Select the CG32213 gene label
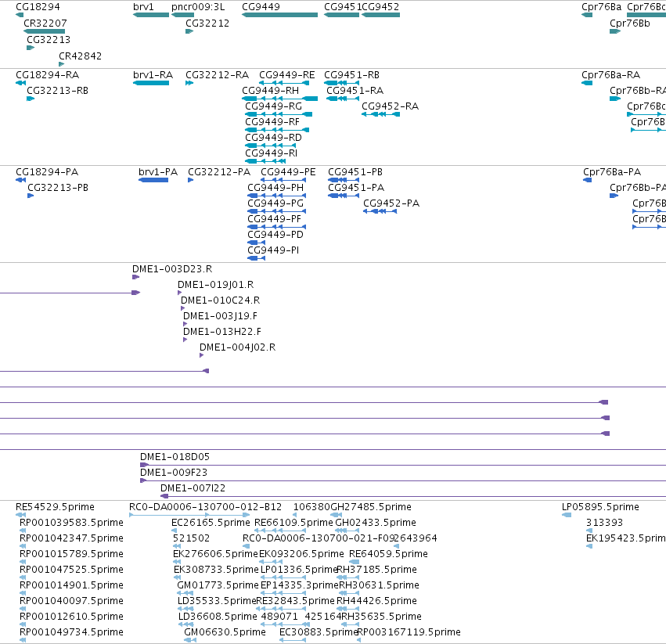This screenshot has height=644, width=666. point(49,39)
